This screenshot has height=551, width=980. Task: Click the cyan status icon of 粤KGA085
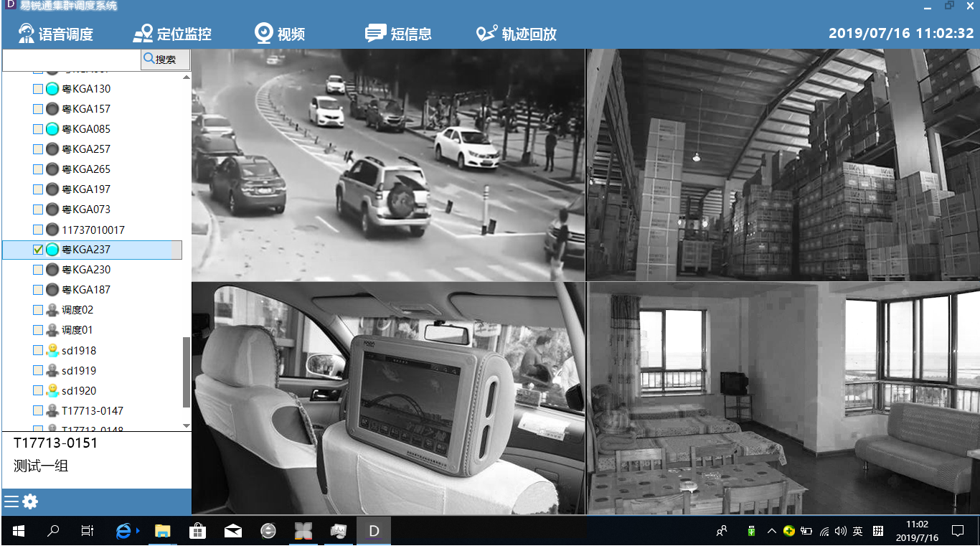(x=52, y=129)
